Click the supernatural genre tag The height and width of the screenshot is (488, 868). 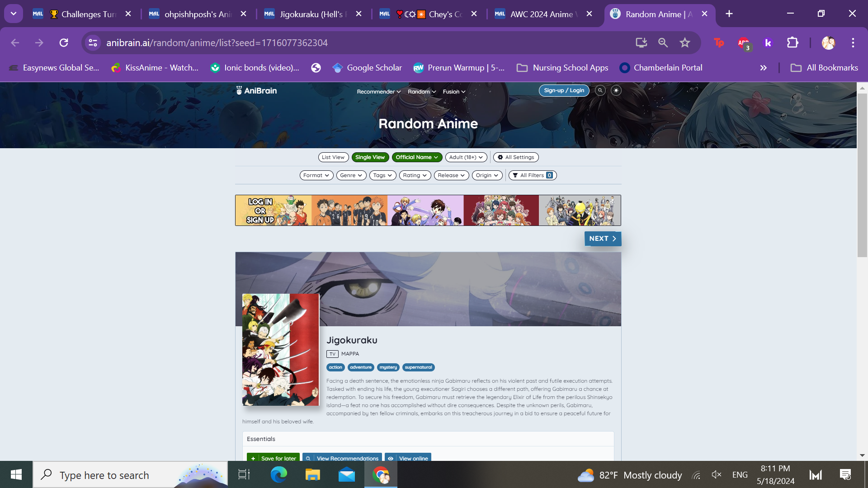click(419, 367)
